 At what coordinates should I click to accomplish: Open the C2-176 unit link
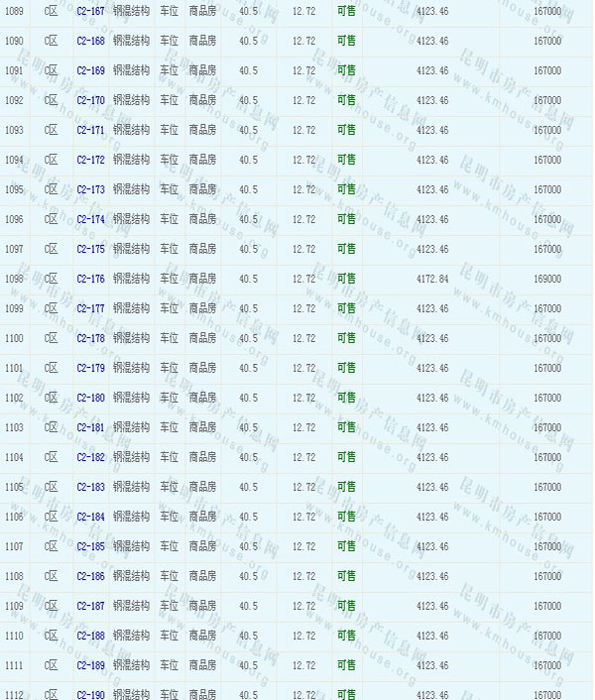click(90, 279)
